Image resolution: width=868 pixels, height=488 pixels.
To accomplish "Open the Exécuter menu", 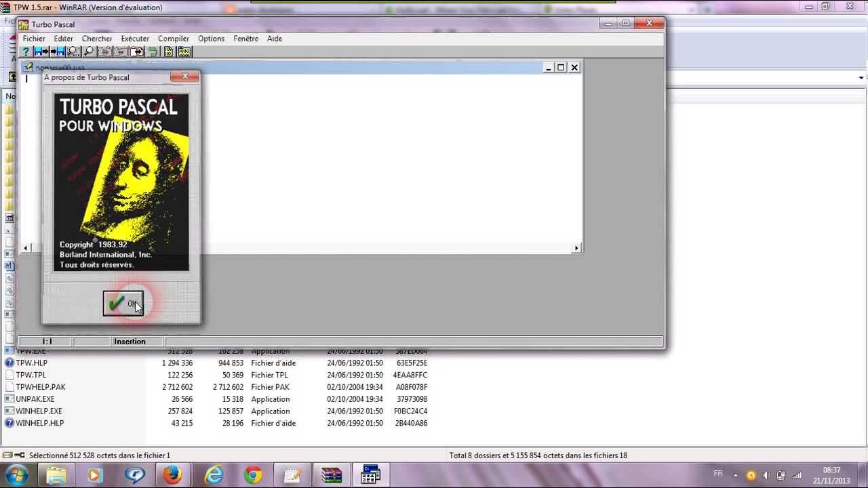I will tap(135, 39).
